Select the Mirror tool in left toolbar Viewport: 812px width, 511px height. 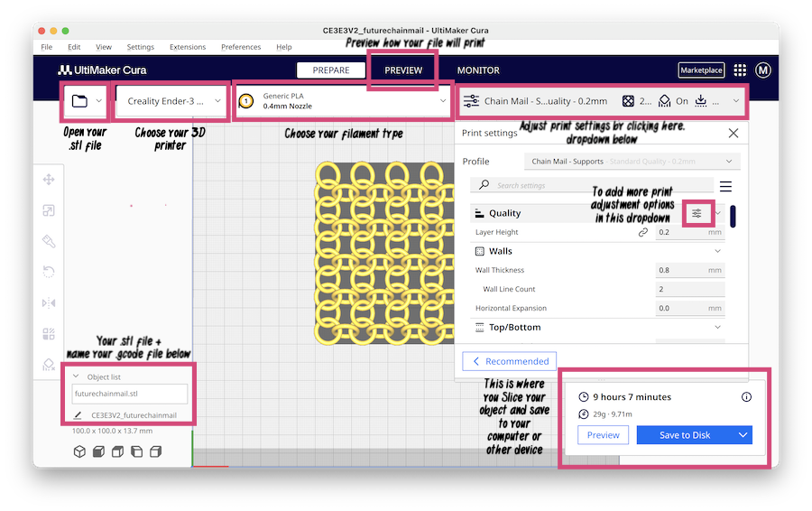[x=50, y=302]
